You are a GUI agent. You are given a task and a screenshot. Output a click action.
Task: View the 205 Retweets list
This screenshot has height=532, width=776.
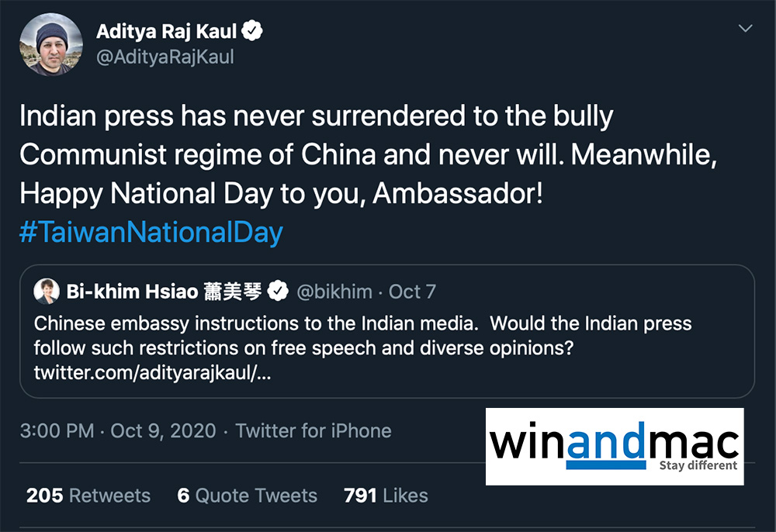[88, 496]
